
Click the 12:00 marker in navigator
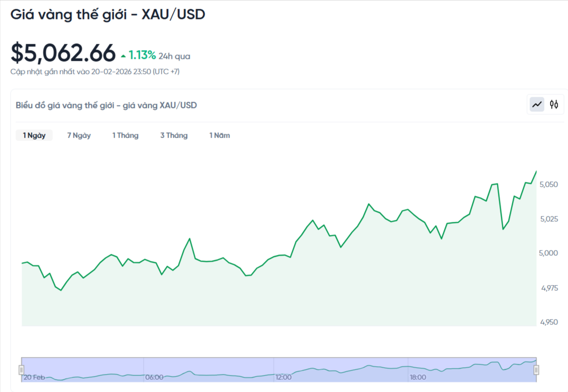click(284, 377)
